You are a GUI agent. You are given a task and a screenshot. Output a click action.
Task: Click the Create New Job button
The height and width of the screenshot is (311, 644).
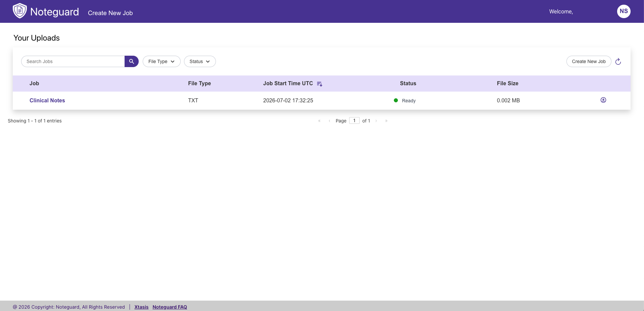(x=589, y=61)
